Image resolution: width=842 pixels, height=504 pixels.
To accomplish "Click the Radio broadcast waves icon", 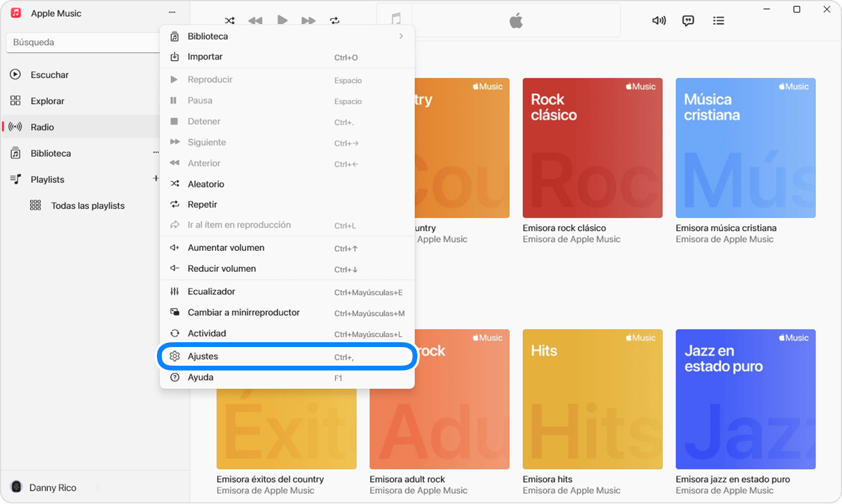I will tap(16, 127).
